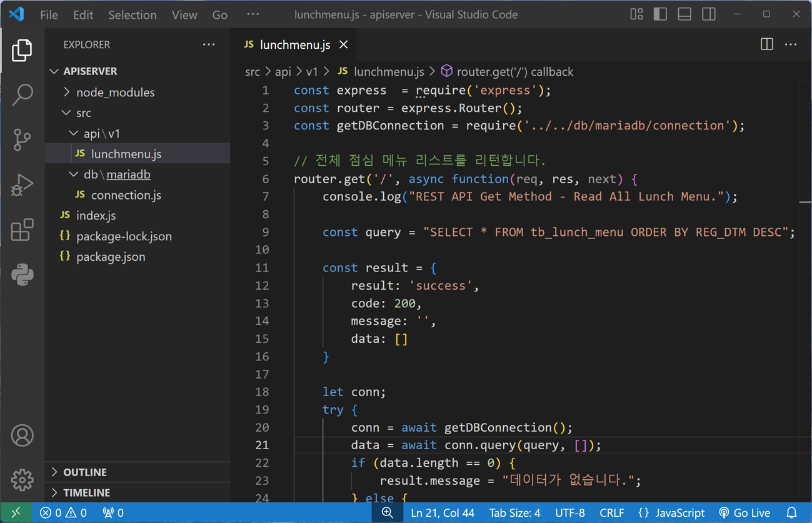Open the Selection menu

(x=133, y=14)
